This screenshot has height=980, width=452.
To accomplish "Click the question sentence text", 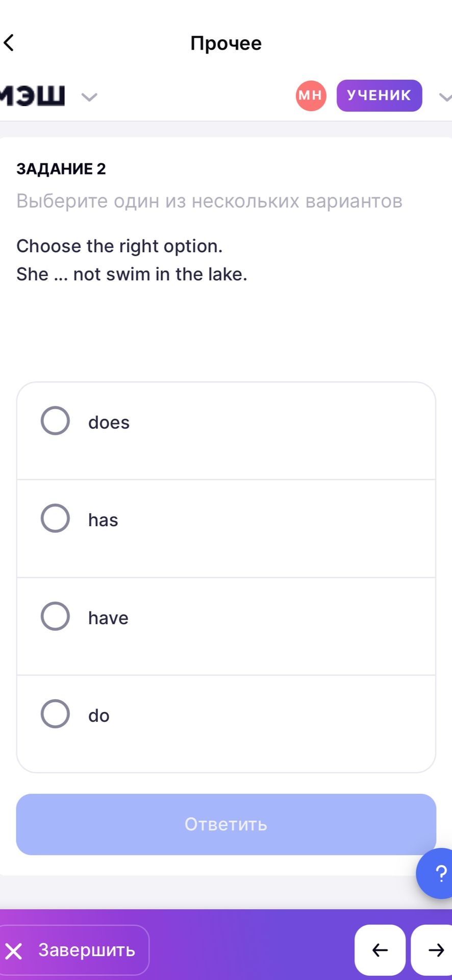I will click(x=132, y=274).
